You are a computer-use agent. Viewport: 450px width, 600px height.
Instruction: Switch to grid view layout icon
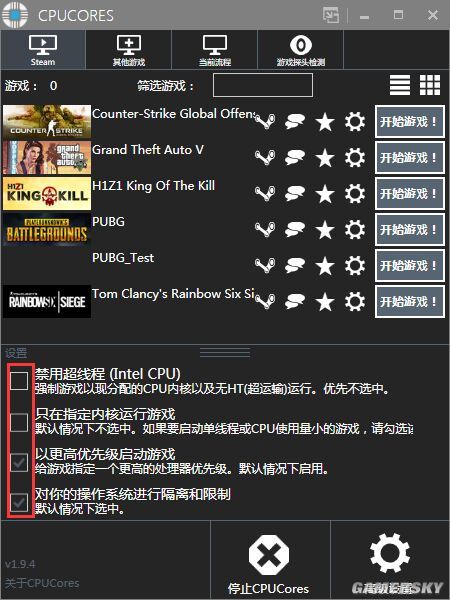point(430,85)
